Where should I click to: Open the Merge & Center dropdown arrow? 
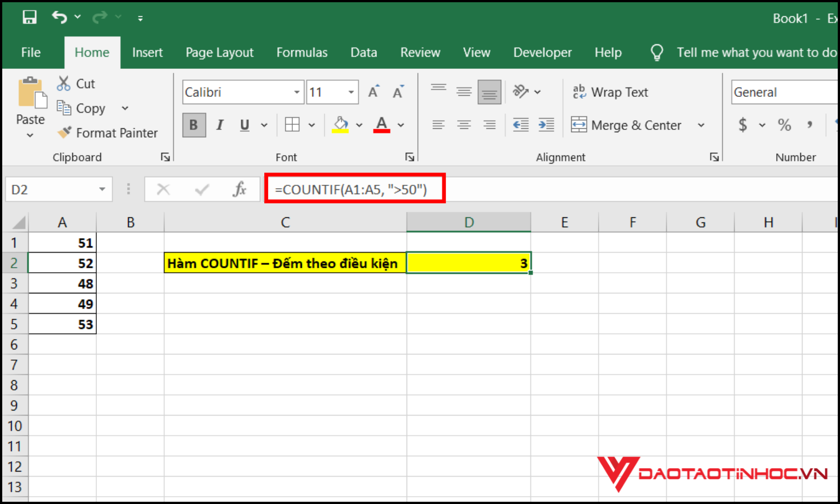[701, 125]
